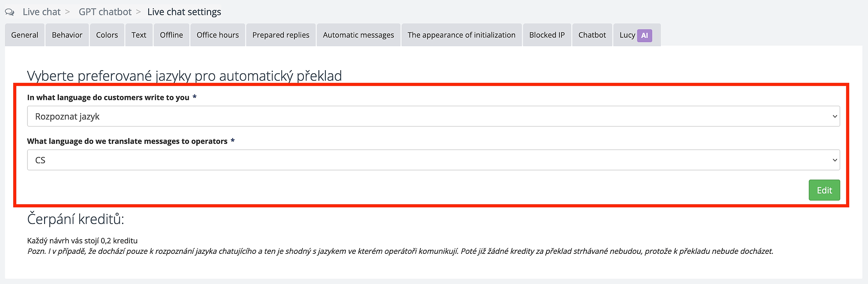Switch to the Text tab
The image size is (868, 284).
[139, 35]
